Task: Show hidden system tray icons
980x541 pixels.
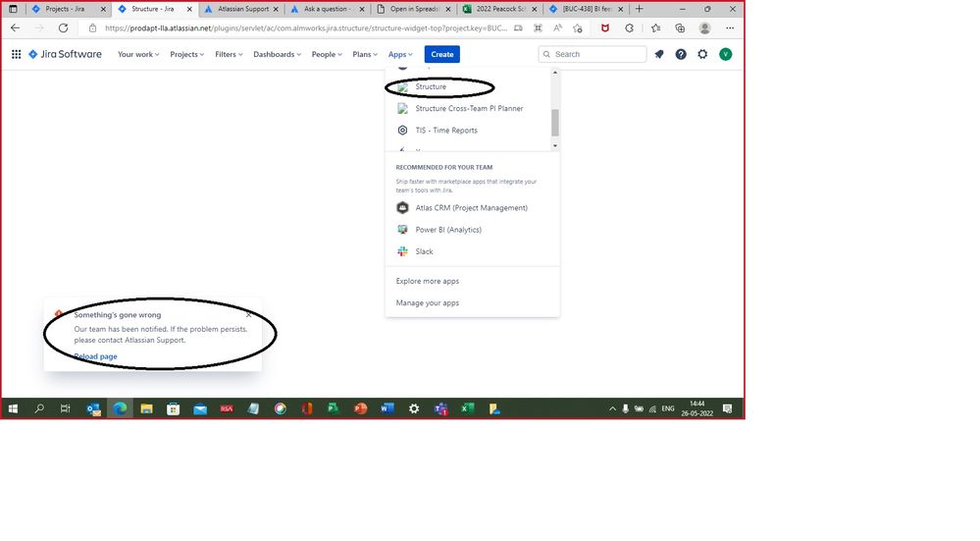Action: coord(612,409)
